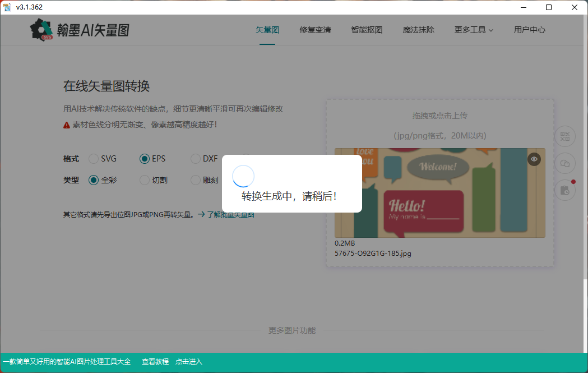This screenshot has height=373, width=588.
Task: Select the SVG format radio button
Action: click(x=93, y=159)
